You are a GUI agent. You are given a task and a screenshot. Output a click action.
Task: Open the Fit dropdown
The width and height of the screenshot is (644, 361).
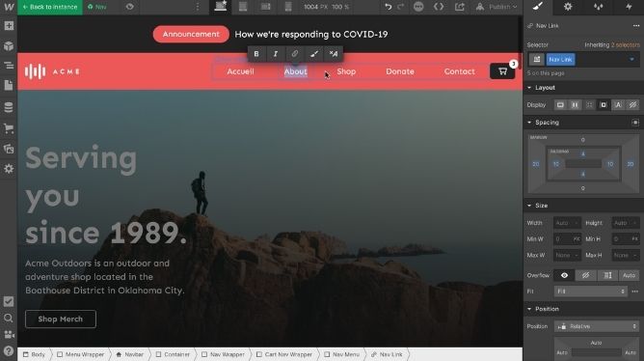591,292
